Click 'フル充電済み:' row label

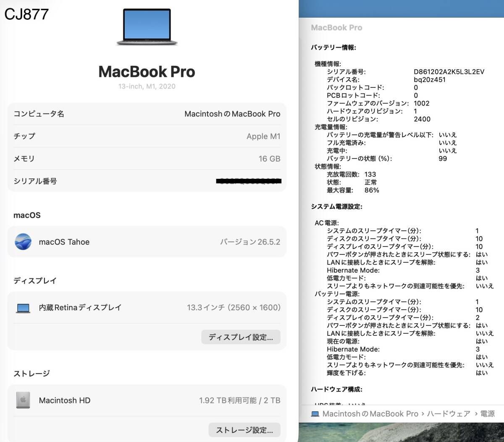tap(346, 143)
